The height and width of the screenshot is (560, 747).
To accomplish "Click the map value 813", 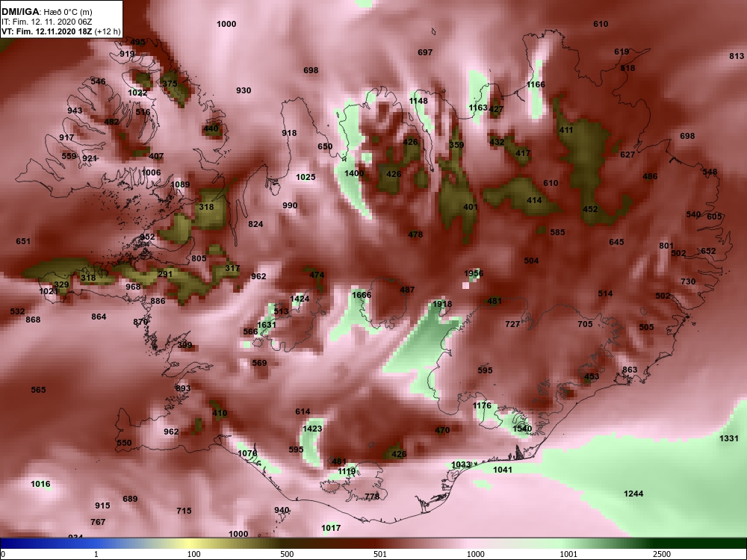I will (737, 56).
